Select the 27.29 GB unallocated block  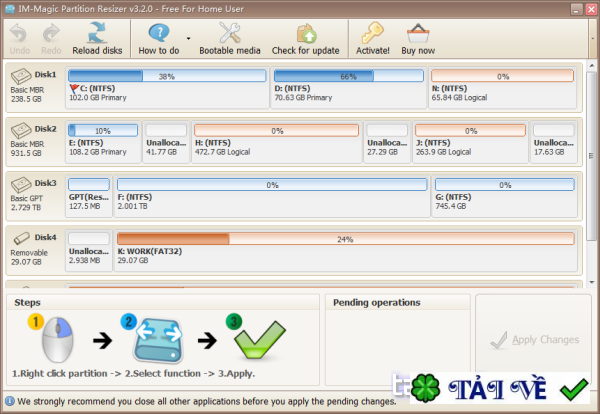click(x=387, y=142)
